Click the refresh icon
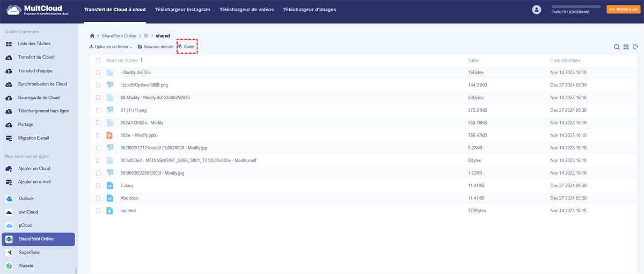 click(x=635, y=47)
